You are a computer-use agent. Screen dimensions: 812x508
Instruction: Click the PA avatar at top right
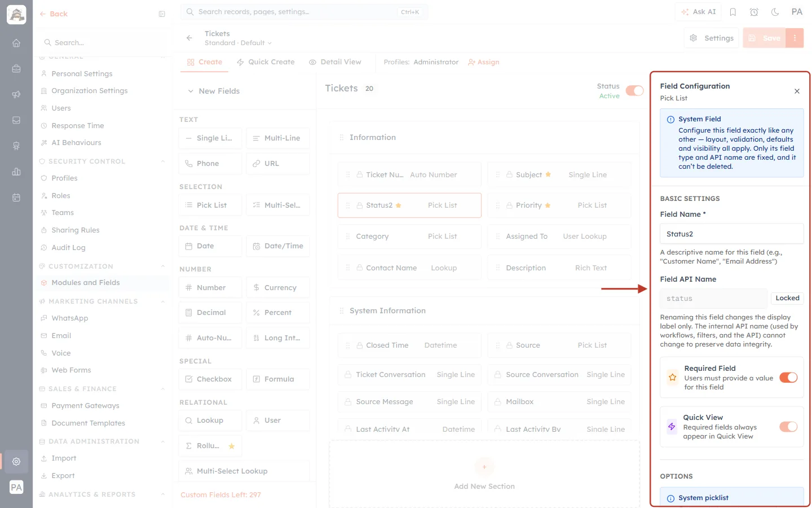coord(797,12)
